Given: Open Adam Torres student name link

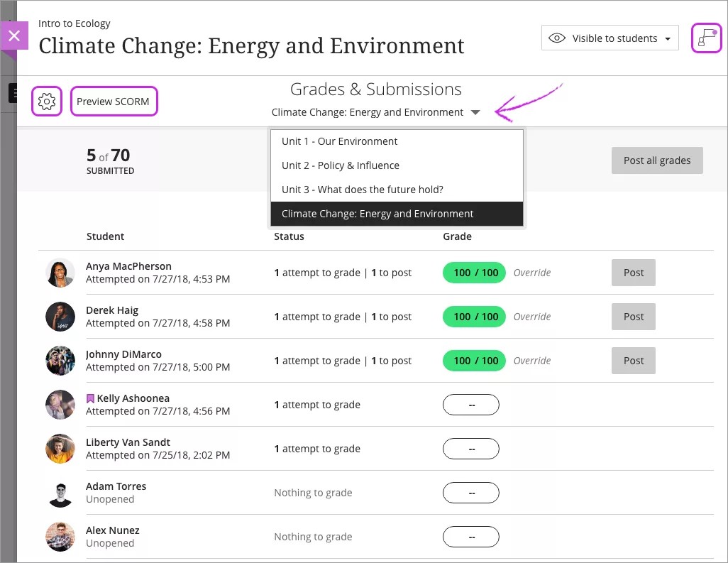Looking at the screenshot, I should click(116, 486).
